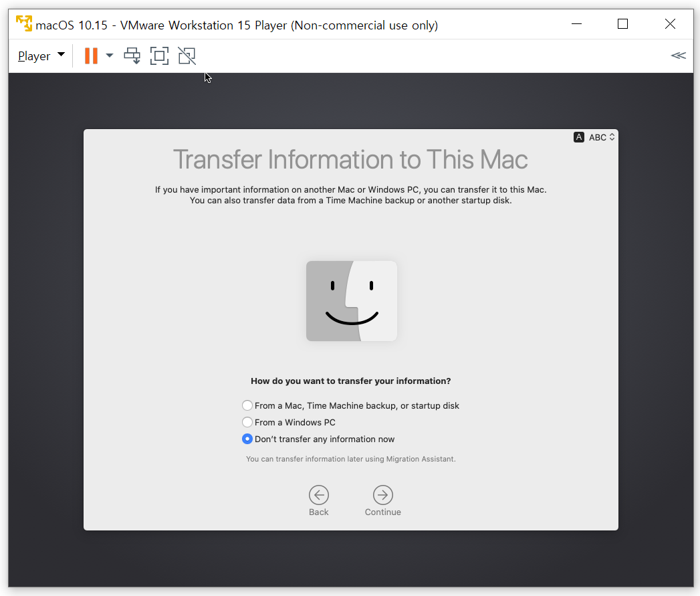Click the VMware logo in title bar

coord(24,25)
